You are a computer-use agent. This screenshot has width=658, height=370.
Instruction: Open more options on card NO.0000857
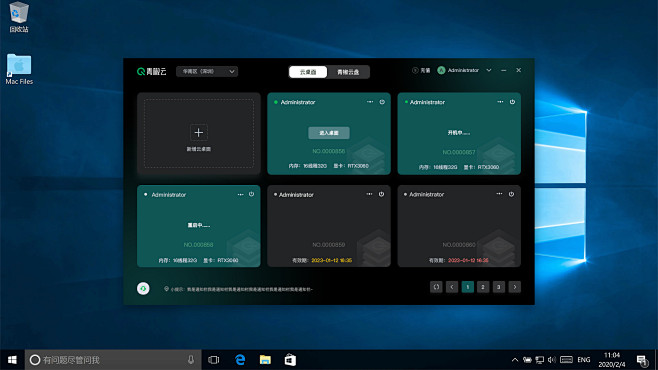(500, 102)
